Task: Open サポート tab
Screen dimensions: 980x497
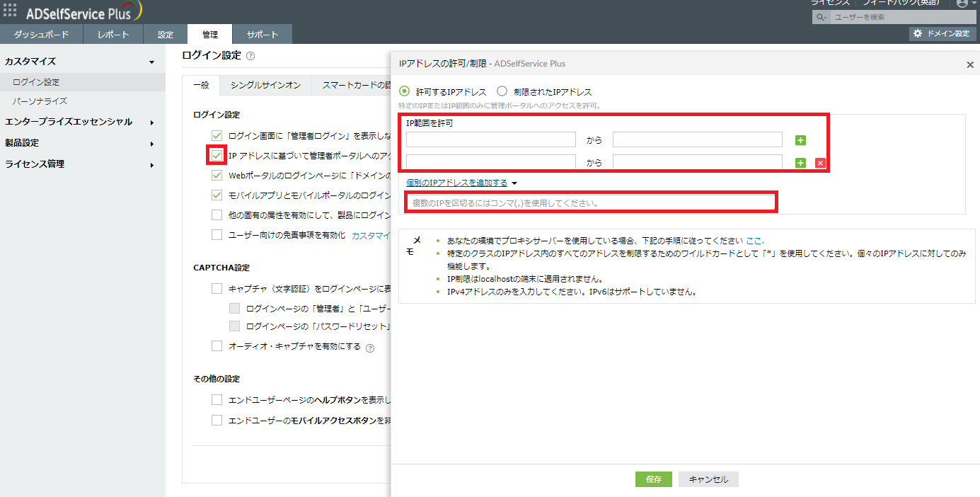Action: pos(263,34)
